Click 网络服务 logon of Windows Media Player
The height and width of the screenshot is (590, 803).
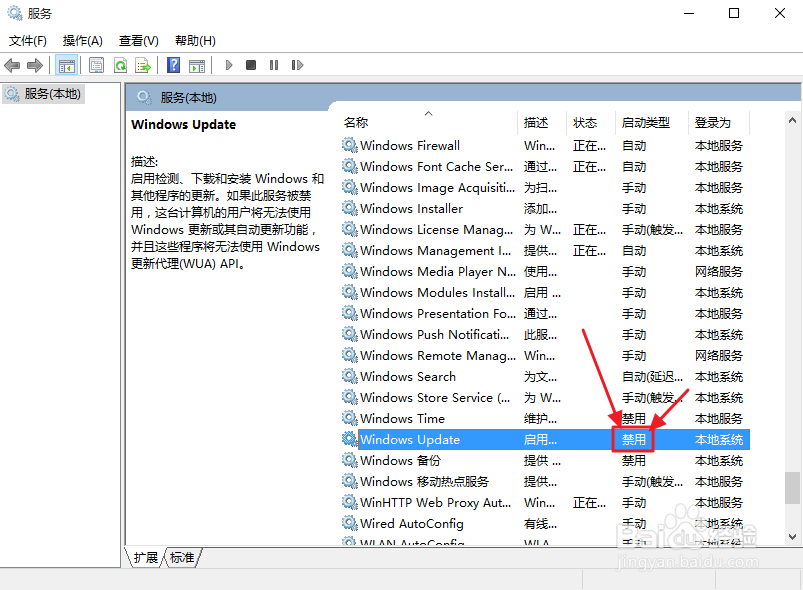pyautogui.click(x=719, y=271)
